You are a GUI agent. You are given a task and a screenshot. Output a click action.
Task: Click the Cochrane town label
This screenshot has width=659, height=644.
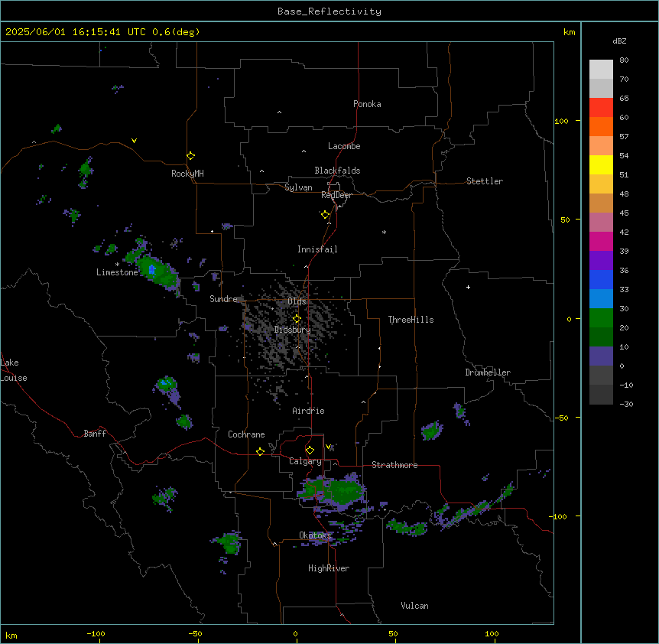(246, 434)
